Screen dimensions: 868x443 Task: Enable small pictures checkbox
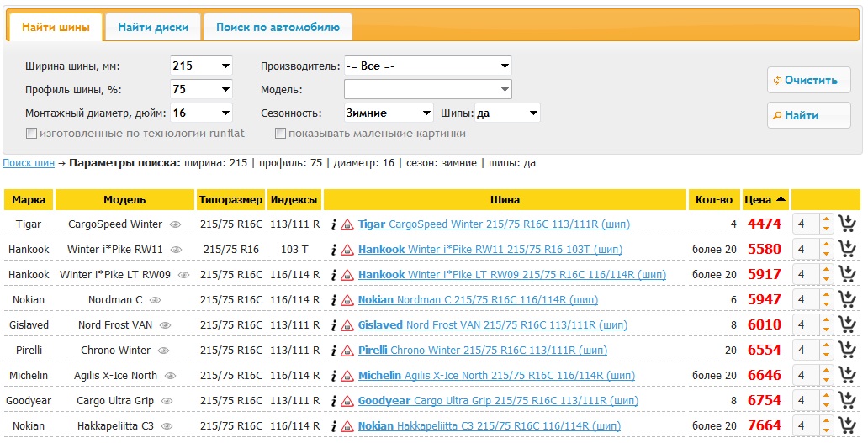(x=281, y=134)
